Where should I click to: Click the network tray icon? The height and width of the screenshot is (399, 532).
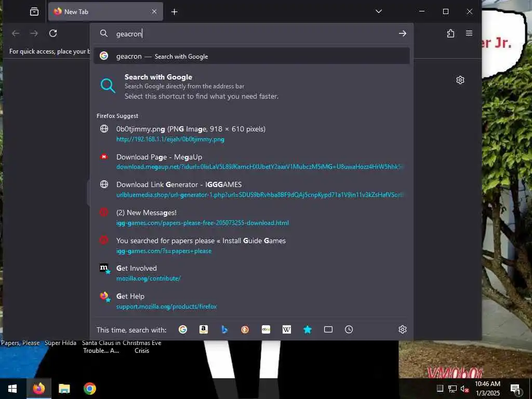[453, 389]
